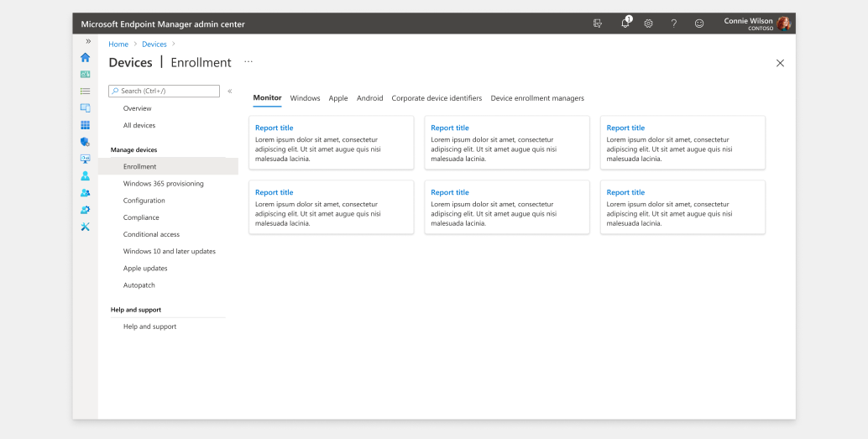Screen dimensions: 868x439
Task: Click the Search (Ctrl+/) field
Action: [165, 91]
